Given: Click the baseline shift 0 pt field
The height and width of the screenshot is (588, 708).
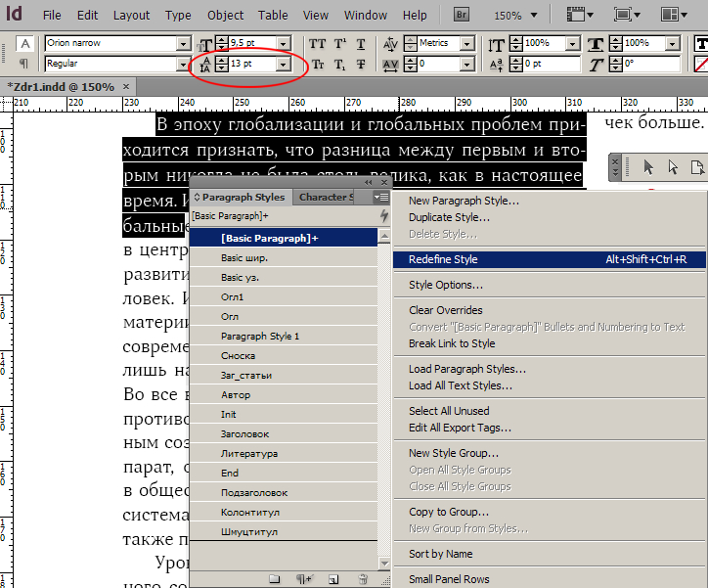Looking at the screenshot, I should 551,65.
